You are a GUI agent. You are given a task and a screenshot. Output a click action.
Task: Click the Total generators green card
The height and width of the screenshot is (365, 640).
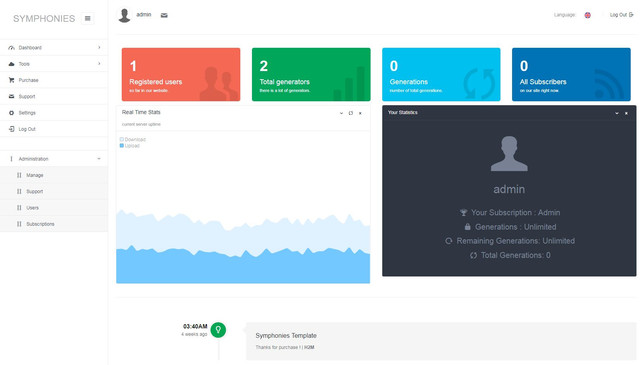tap(311, 74)
